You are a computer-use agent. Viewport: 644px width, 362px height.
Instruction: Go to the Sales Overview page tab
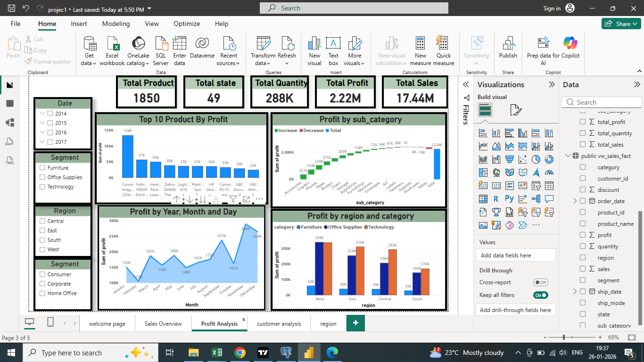pyautogui.click(x=163, y=324)
